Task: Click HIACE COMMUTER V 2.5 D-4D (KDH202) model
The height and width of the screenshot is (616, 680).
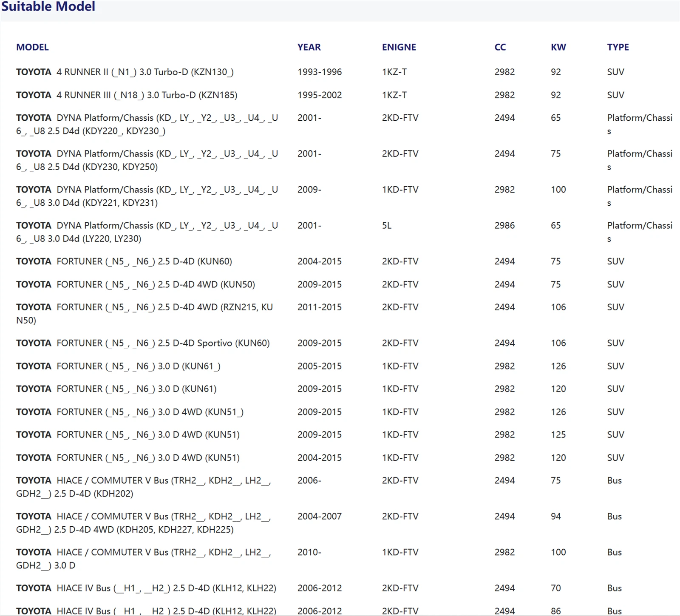Action: point(144,487)
